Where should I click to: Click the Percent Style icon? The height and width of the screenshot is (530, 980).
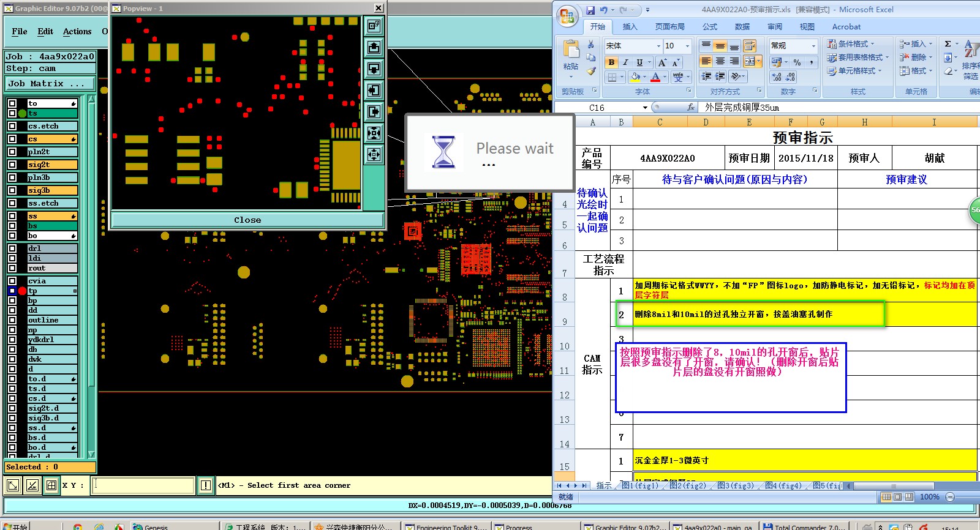point(797,62)
